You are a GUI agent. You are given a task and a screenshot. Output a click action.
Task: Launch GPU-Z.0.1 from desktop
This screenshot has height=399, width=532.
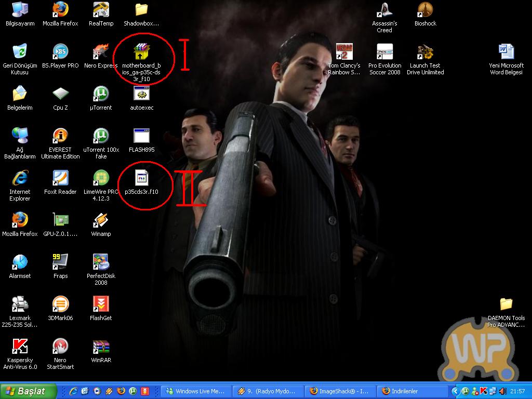click(60, 224)
